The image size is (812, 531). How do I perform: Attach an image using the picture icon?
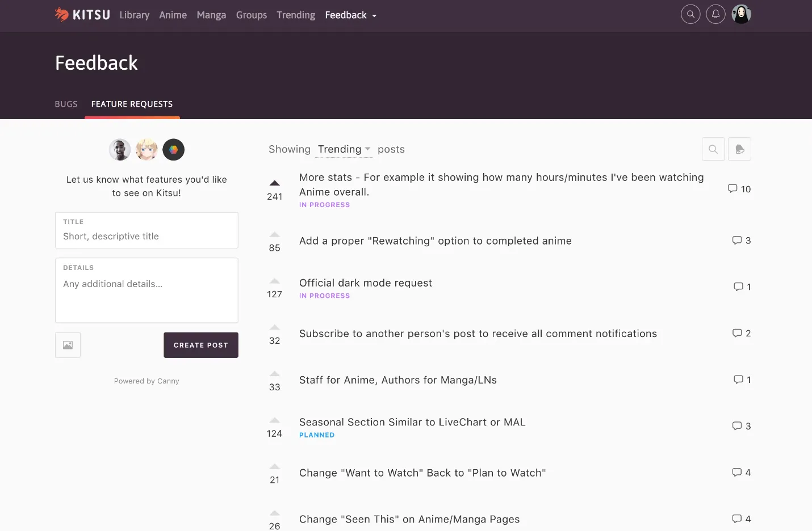[x=68, y=345]
